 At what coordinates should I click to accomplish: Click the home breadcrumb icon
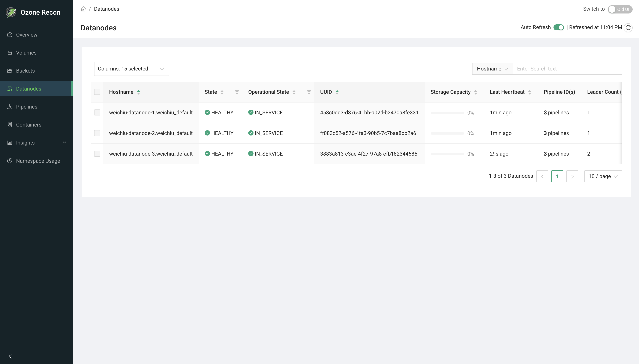tap(83, 9)
